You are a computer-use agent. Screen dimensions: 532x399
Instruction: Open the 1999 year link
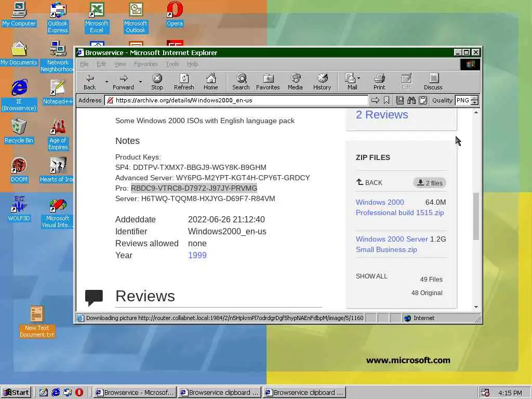tap(197, 255)
